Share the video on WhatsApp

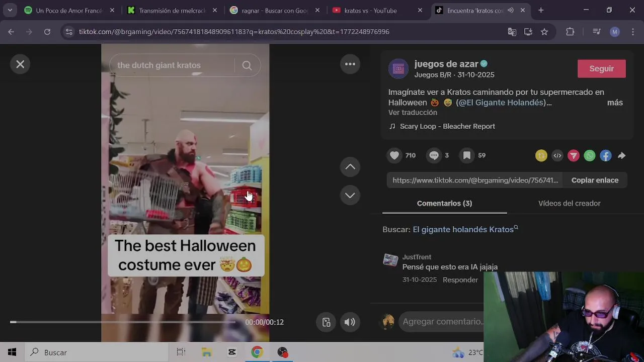(x=590, y=156)
